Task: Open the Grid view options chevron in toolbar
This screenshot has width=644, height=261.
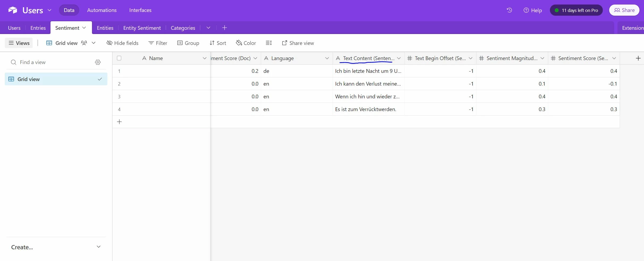Action: coord(94,43)
